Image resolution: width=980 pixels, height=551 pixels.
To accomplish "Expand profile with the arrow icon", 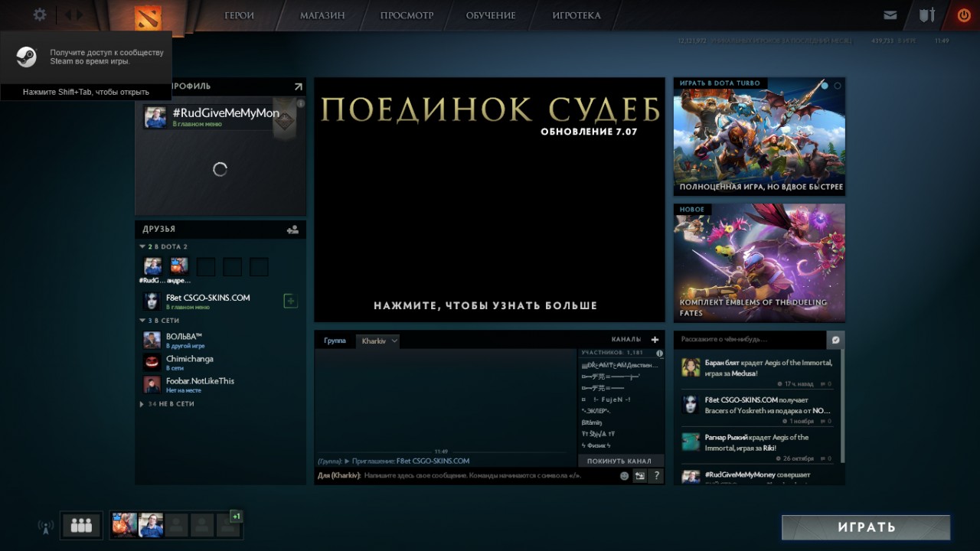I will [298, 86].
